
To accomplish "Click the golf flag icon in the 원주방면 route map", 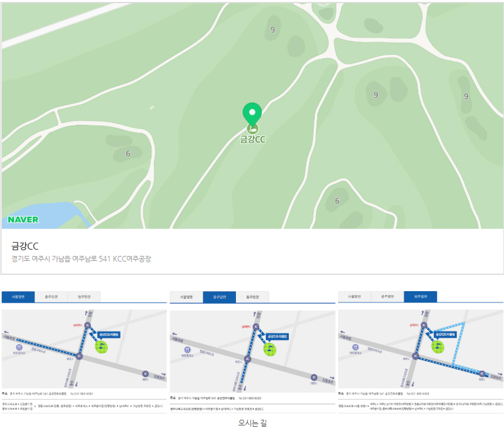I will (438, 347).
